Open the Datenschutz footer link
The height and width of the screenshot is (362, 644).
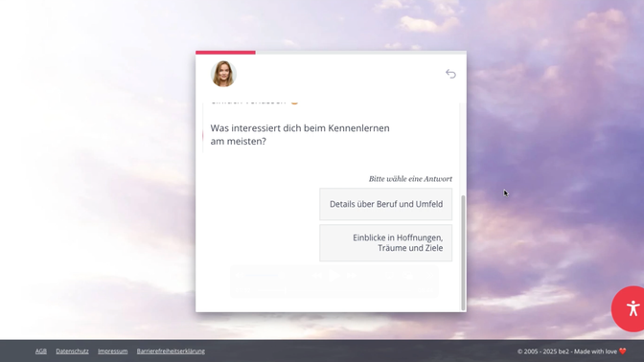tap(72, 351)
